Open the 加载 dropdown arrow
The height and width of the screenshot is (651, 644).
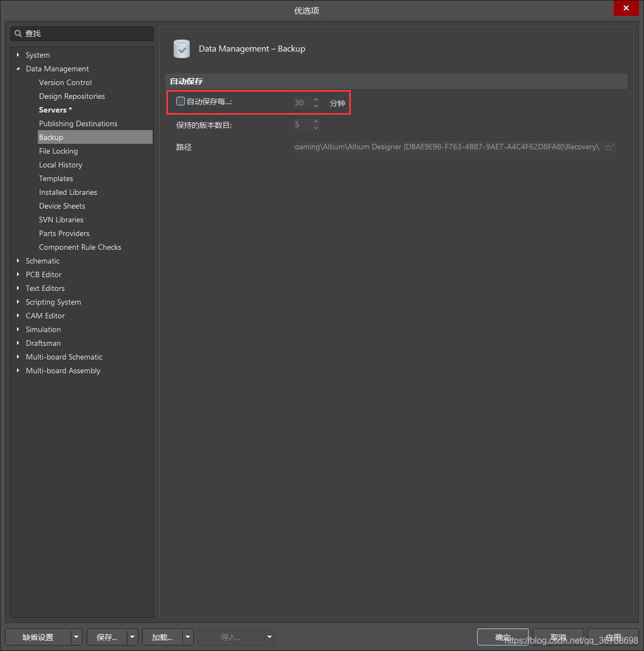coord(188,637)
